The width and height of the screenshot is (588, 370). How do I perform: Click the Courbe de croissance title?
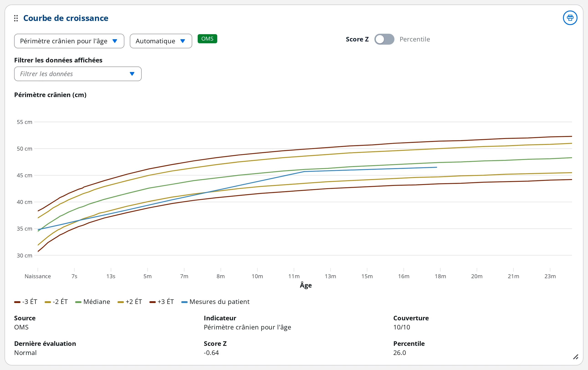66,18
